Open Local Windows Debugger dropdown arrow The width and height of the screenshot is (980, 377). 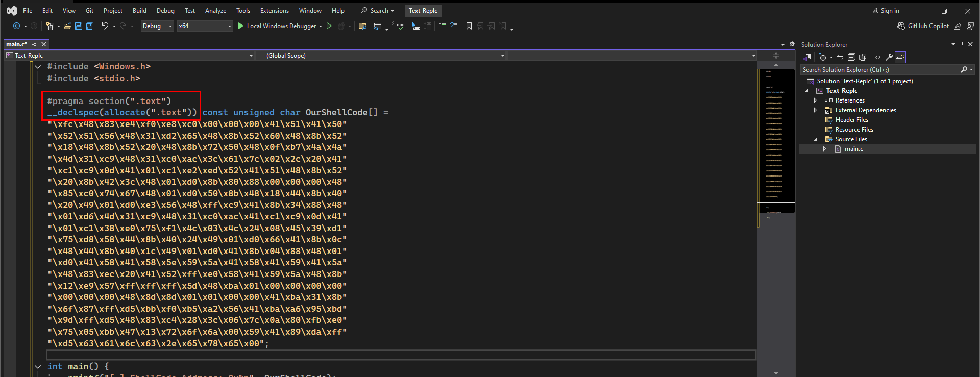321,26
